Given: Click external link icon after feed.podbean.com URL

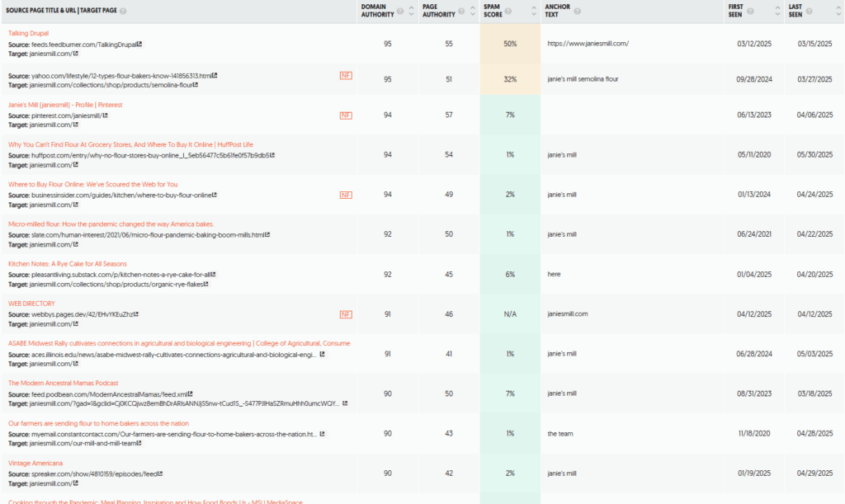Looking at the screenshot, I should pos(191,394).
